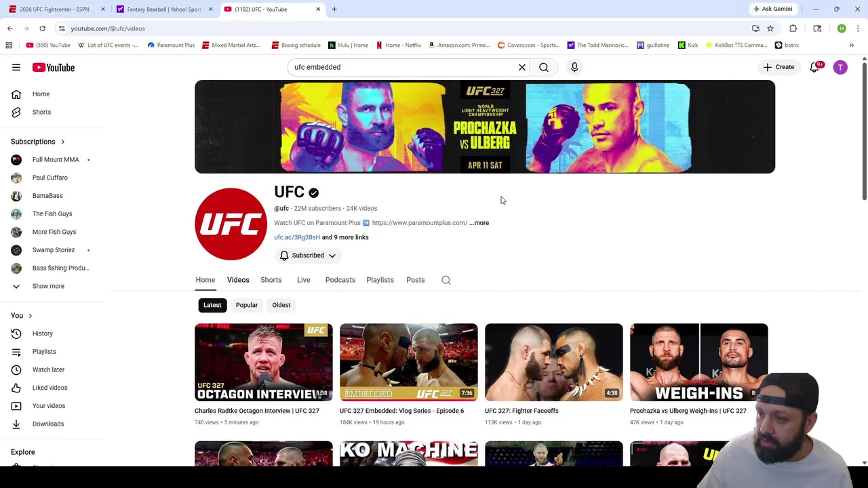Click the browser back arrow
The image size is (868, 488).
pos(10,28)
